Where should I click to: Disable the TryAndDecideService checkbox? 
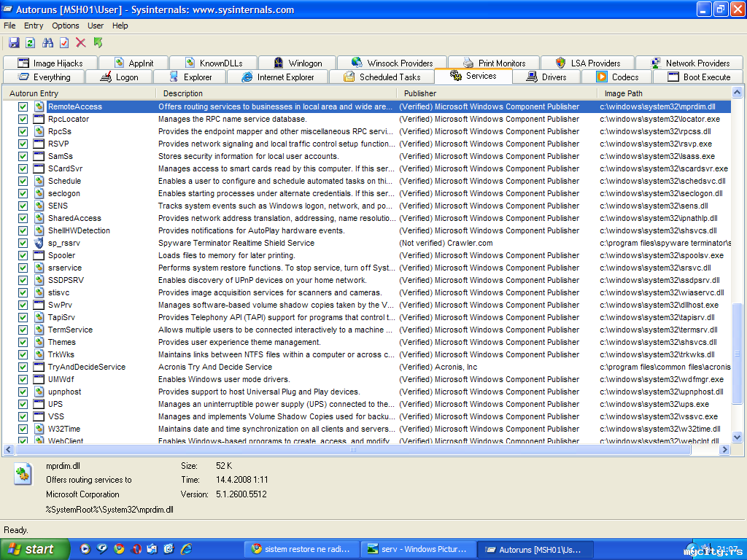[23, 367]
